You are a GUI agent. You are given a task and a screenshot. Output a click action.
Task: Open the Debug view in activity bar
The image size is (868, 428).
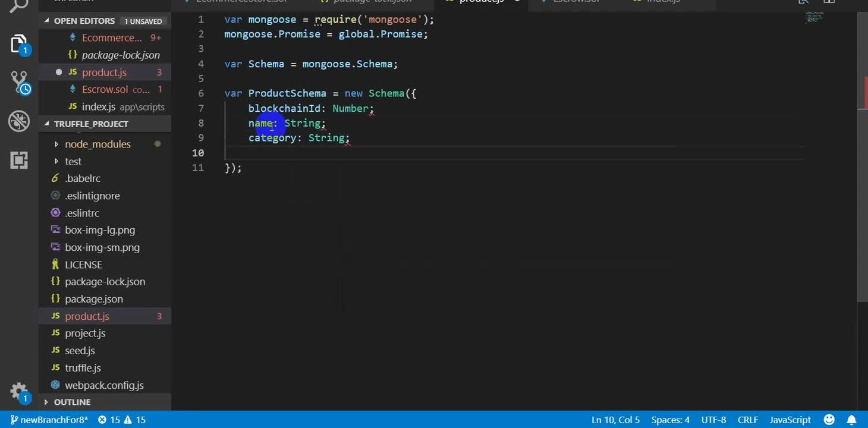[19, 121]
